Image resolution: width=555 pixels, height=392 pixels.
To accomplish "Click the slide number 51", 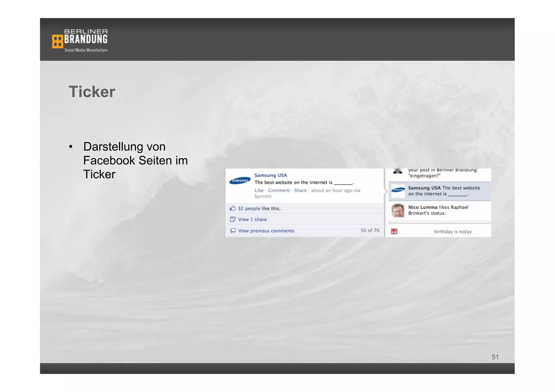I will pyautogui.click(x=495, y=357).
